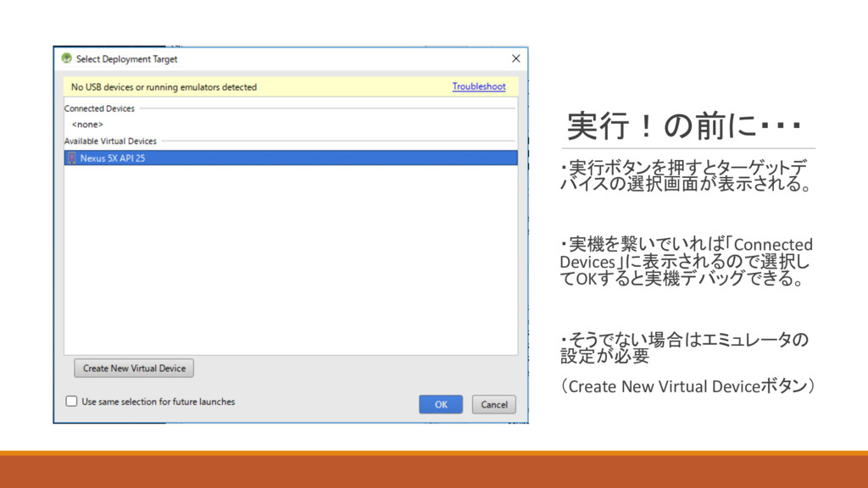The width and height of the screenshot is (868, 488).
Task: Enable Use same selection for future launches
Action: click(x=71, y=401)
